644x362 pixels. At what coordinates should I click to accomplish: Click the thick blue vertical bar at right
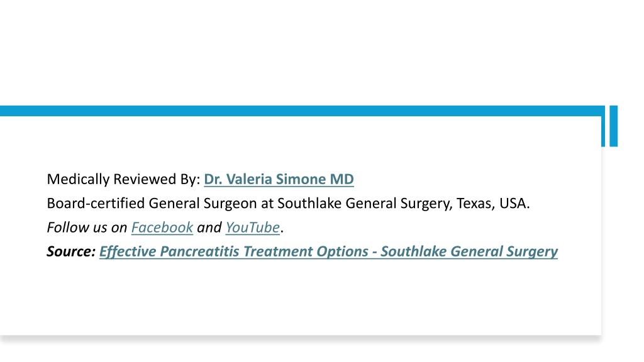click(x=614, y=126)
